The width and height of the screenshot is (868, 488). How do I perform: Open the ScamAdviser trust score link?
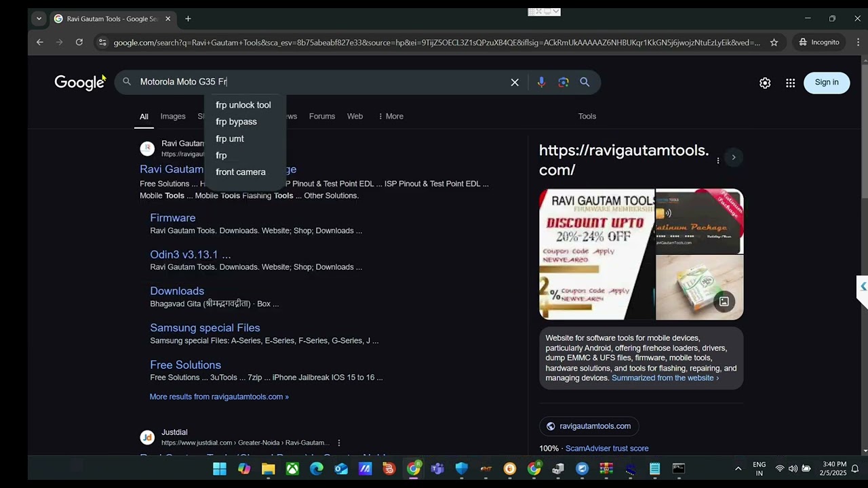(607, 449)
